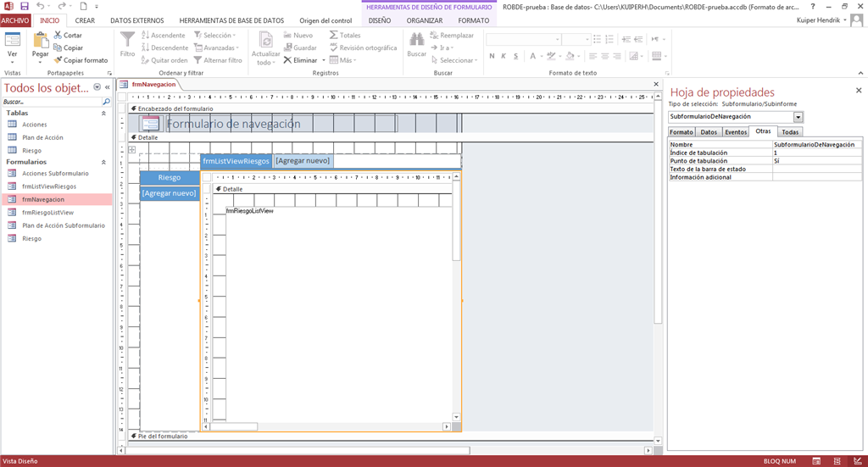Screen dimensions: 868x467
Task: Open HERRAMIENTAS DE BASE DE DATOS tab
Action: (x=231, y=20)
